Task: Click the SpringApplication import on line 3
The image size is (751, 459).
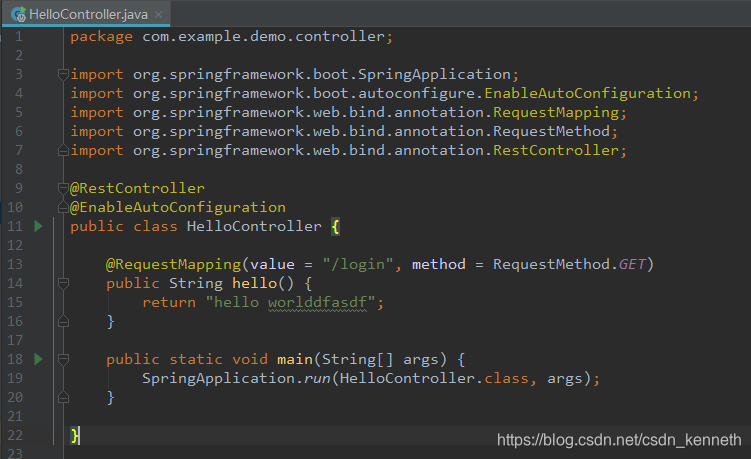Action: click(434, 74)
